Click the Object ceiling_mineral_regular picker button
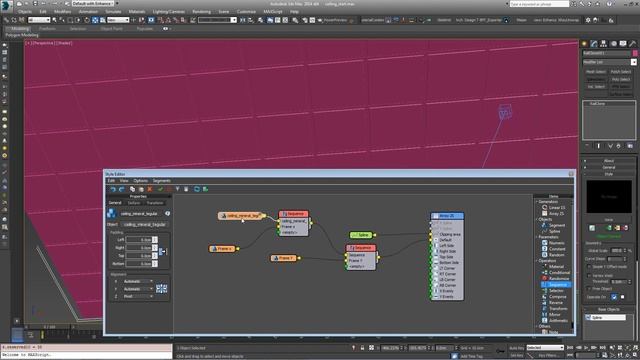The image size is (640, 360). (144, 224)
